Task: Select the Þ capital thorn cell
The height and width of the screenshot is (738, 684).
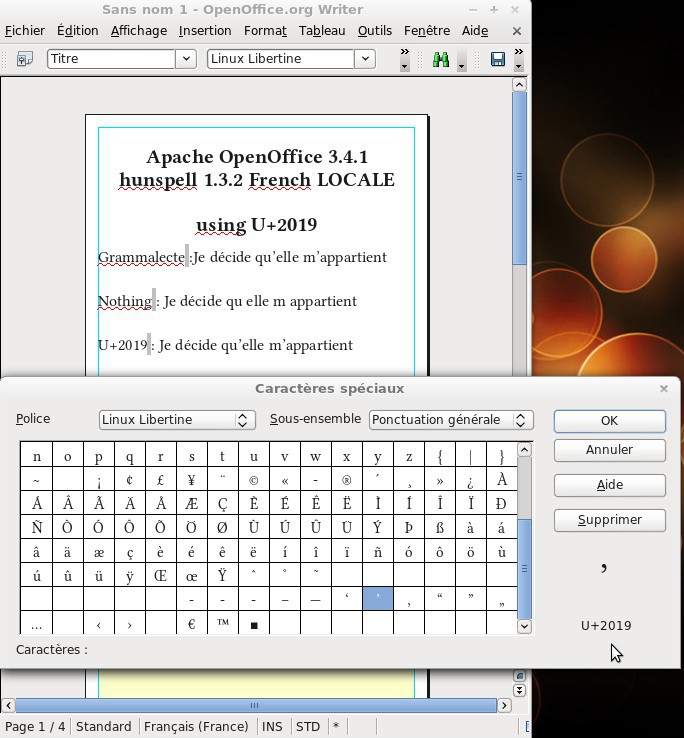Action: pos(409,528)
